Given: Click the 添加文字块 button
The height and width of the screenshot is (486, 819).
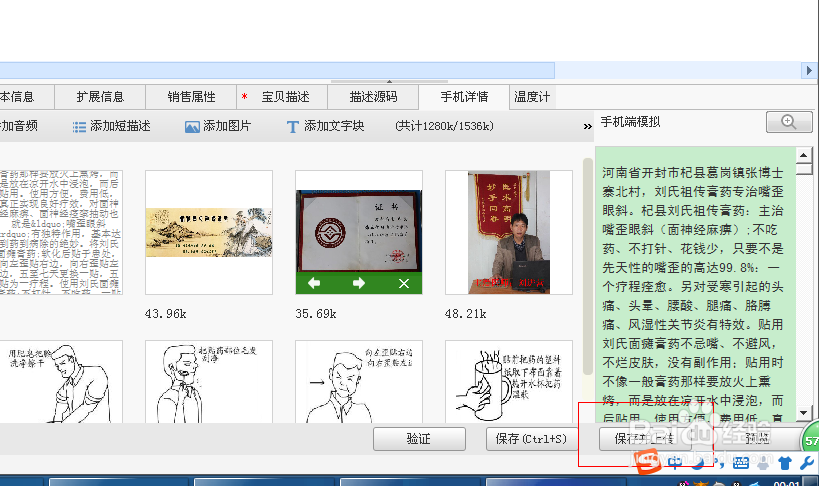Looking at the screenshot, I should click(x=325, y=126).
